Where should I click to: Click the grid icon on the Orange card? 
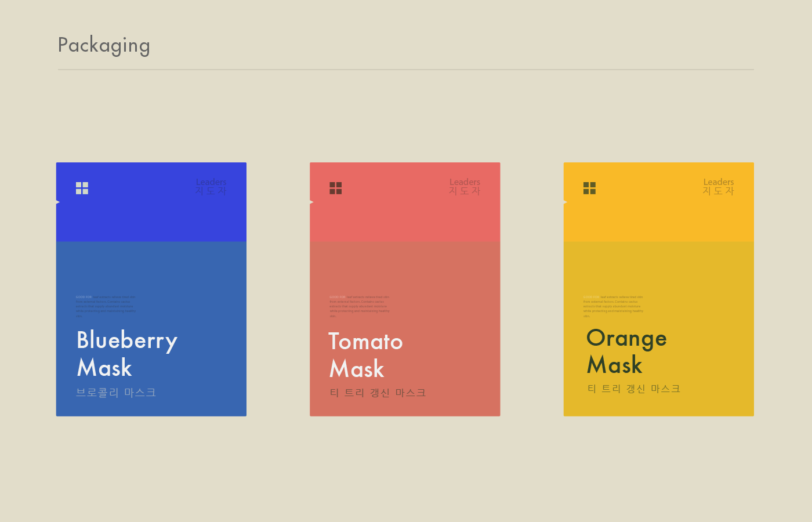tap(589, 188)
